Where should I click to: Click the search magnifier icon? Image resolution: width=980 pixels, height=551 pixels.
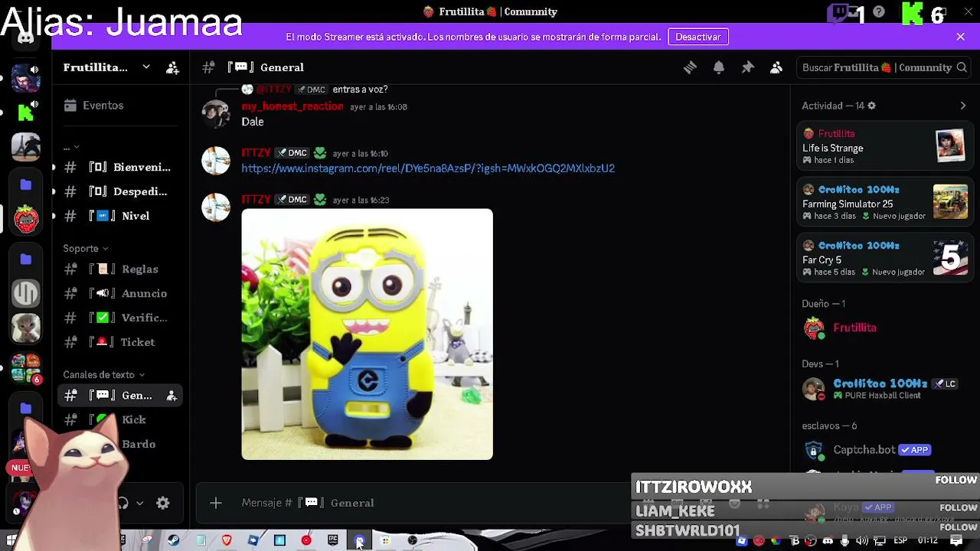(x=962, y=67)
